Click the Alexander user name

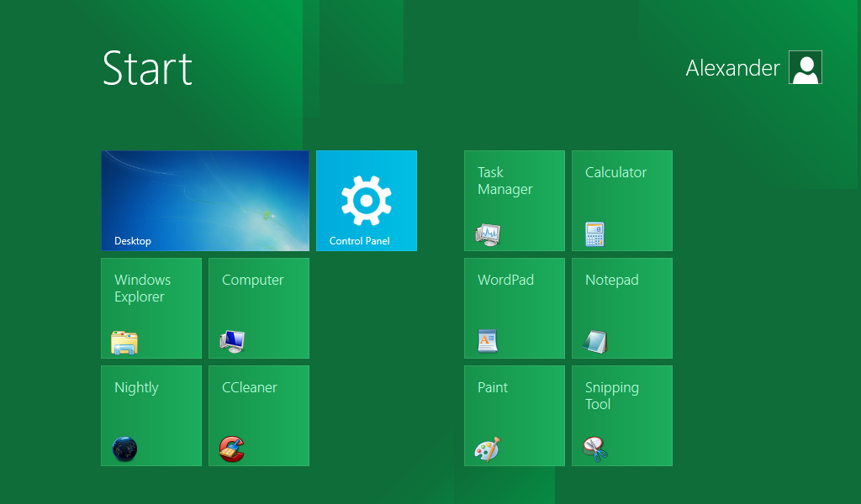(732, 68)
